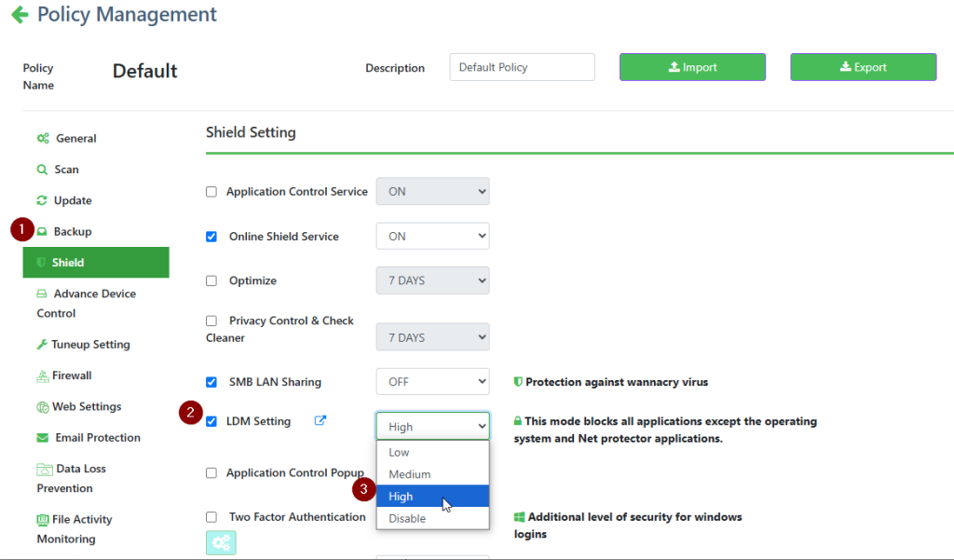This screenshot has width=954, height=560.
Task: Open the LDM Setting external link icon
Action: click(x=320, y=421)
